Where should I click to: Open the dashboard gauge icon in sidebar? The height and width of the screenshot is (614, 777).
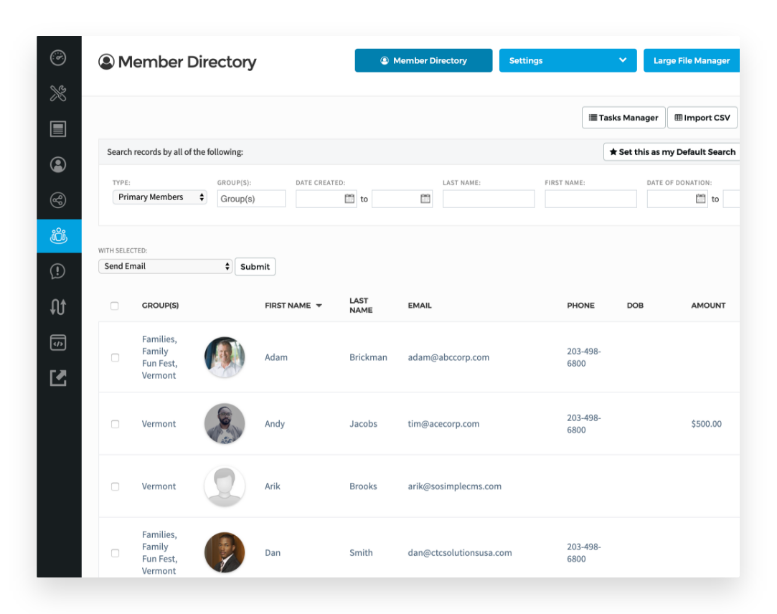[x=58, y=58]
